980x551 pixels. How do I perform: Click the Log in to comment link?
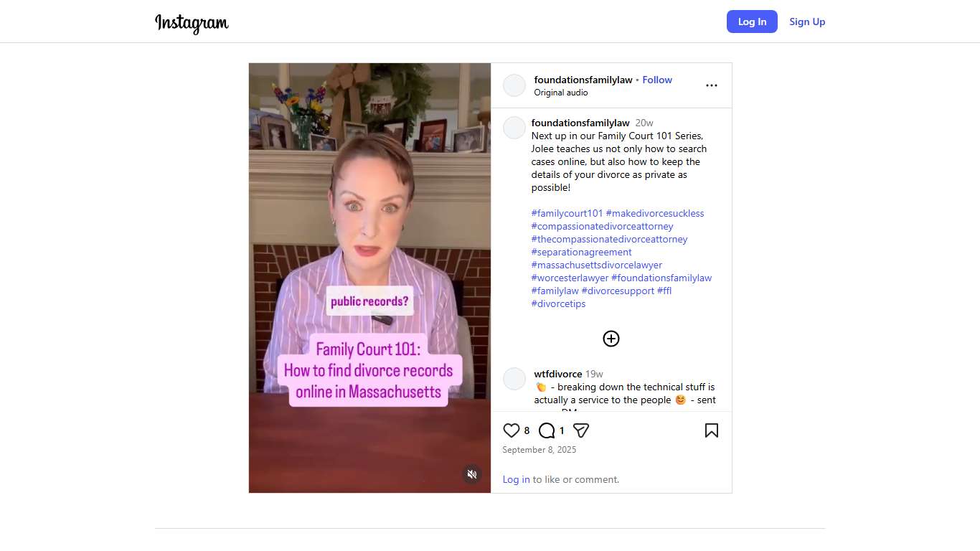click(x=516, y=479)
